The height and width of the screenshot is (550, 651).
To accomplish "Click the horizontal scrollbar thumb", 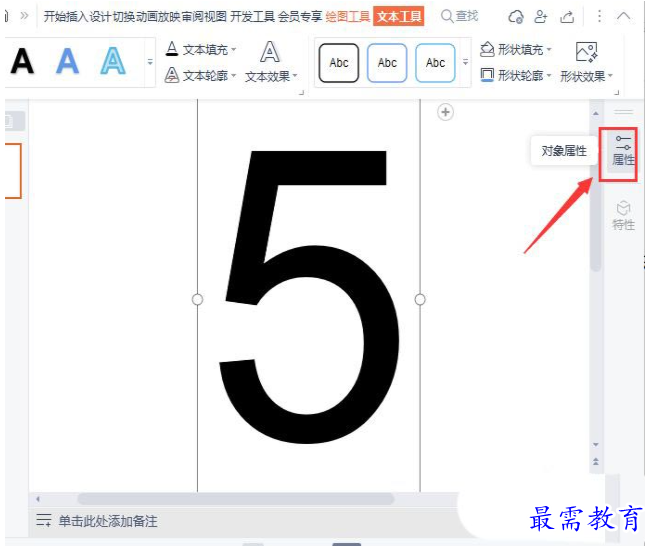I will [236, 499].
